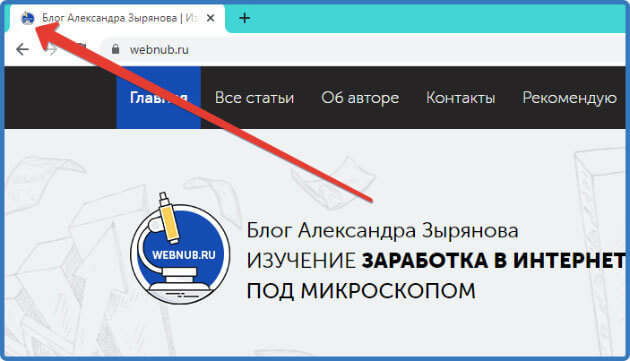630x361 pixels.
Task: Go back with the browser back arrow
Action: point(22,49)
